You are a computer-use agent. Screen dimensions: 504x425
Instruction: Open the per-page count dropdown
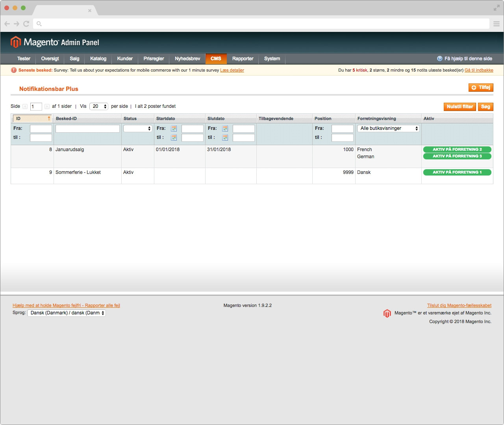pos(99,107)
